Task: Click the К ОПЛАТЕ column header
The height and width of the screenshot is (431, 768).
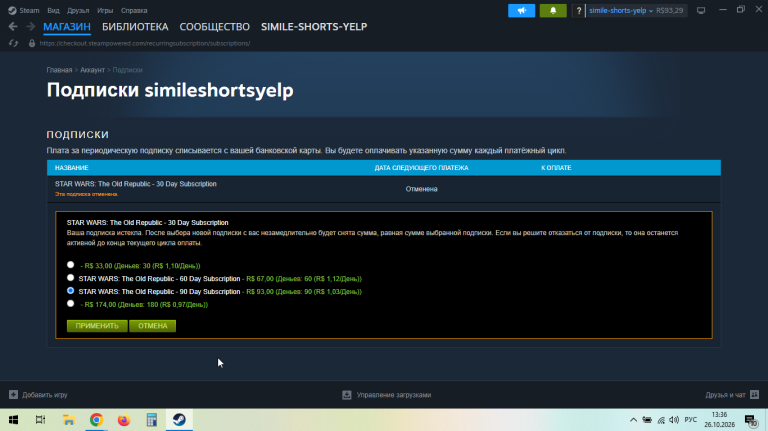Action: tap(556, 168)
